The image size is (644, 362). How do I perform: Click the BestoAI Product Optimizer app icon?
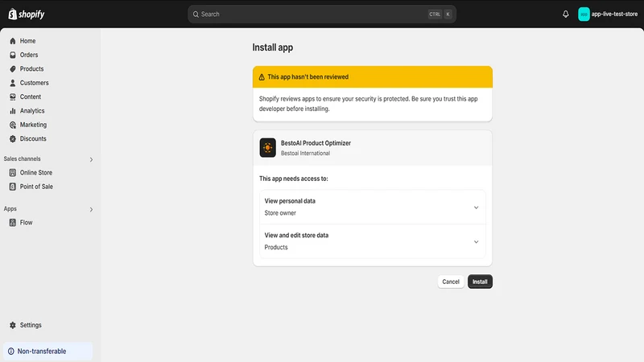(268, 148)
